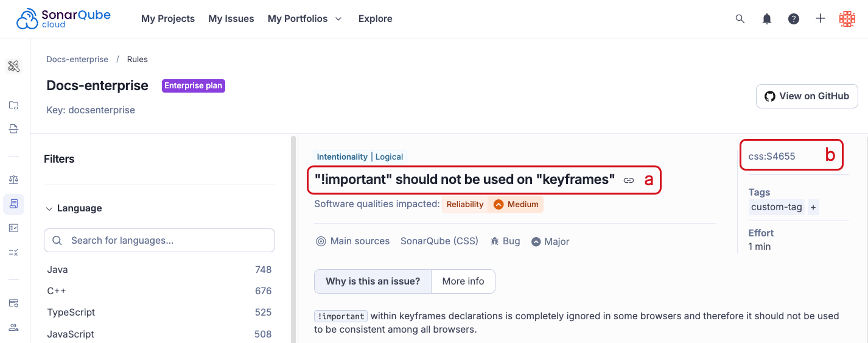The width and height of the screenshot is (868, 343).
Task: Click the Reliability quality badge
Action: click(x=465, y=205)
